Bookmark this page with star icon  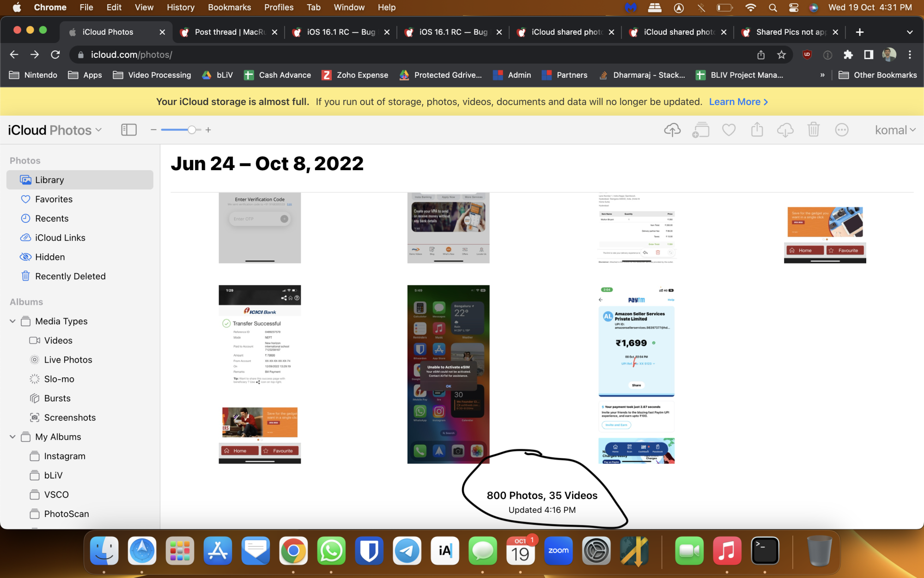[781, 55]
